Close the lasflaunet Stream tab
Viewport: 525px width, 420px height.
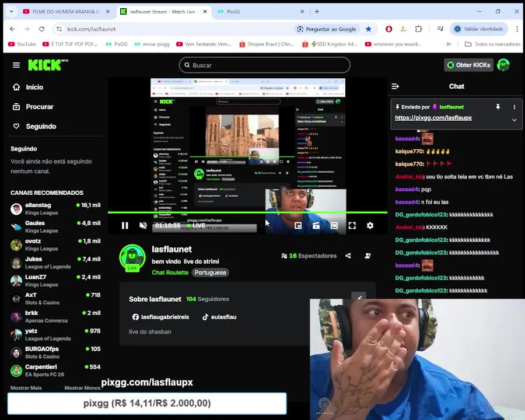coord(205,12)
